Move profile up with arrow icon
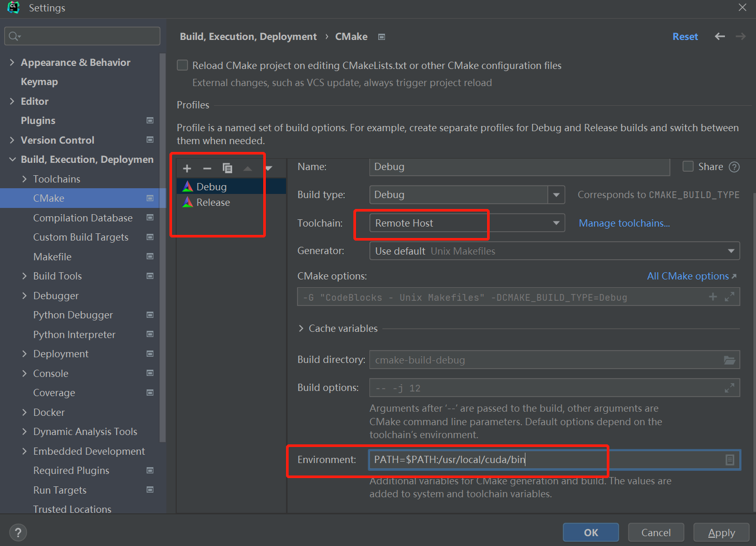This screenshot has height=546, width=756. coord(248,169)
